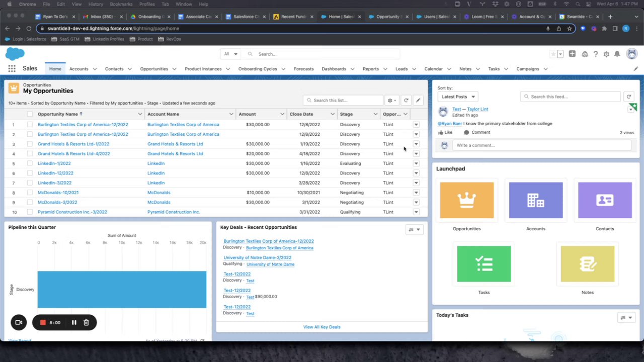Open row actions for LinkedIn-1/2022
644x362 pixels.
pos(416,163)
